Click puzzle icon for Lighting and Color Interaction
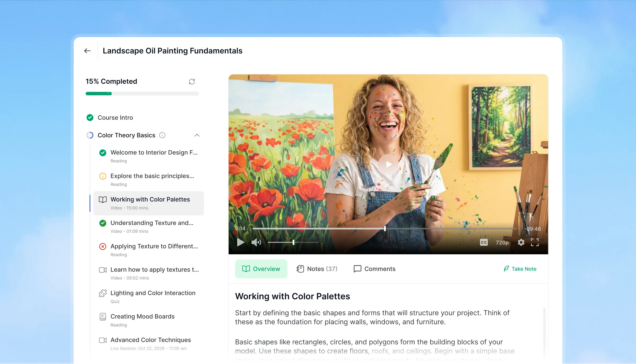 (x=103, y=293)
